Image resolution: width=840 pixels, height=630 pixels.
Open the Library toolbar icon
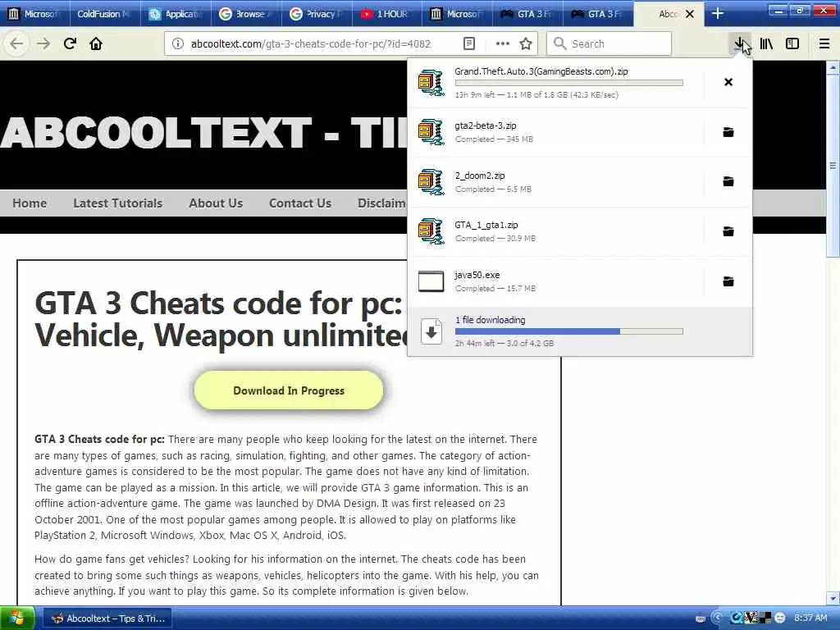(x=766, y=44)
